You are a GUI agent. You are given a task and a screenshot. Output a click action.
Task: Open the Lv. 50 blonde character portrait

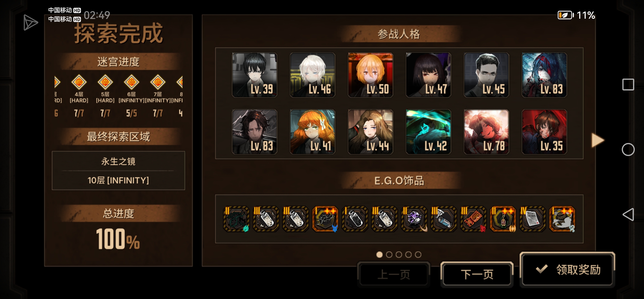coord(370,75)
